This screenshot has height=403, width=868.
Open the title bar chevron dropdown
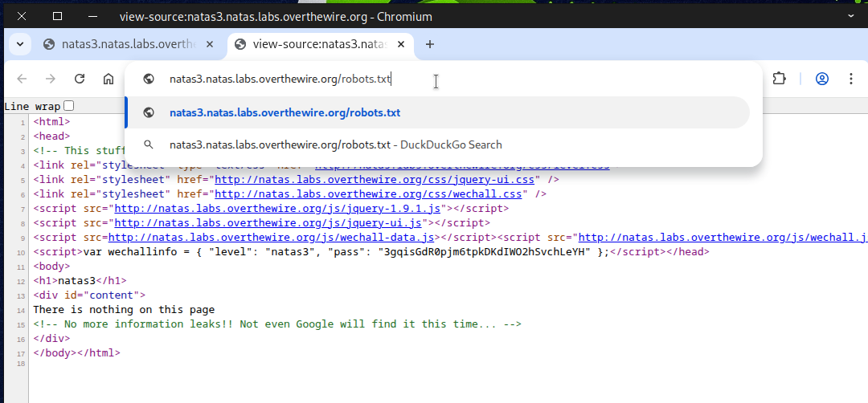pos(850,16)
